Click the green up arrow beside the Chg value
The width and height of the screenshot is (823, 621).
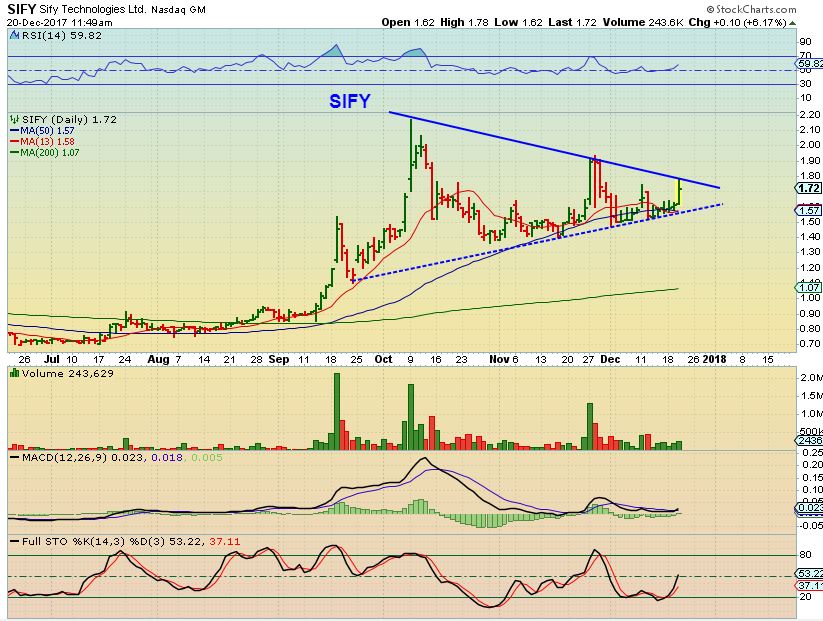793,23
